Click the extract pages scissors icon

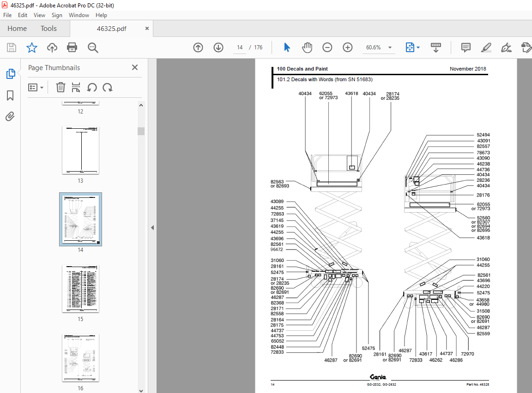[76, 87]
